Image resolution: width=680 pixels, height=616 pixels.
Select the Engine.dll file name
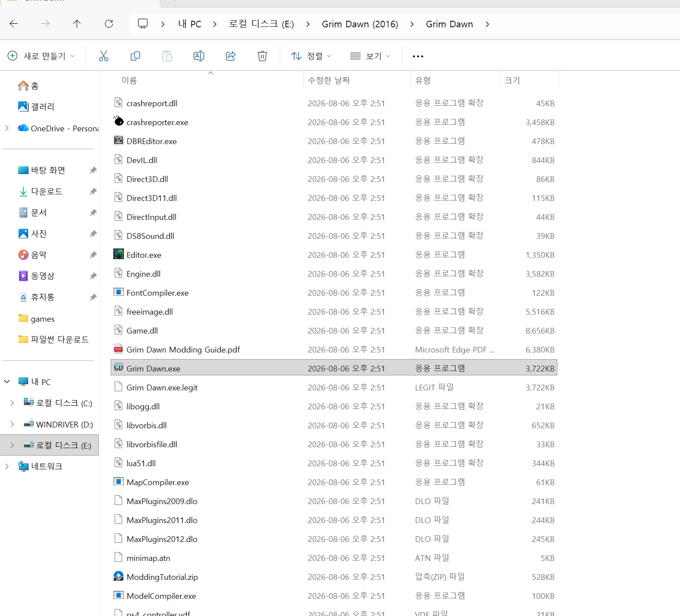[143, 274]
